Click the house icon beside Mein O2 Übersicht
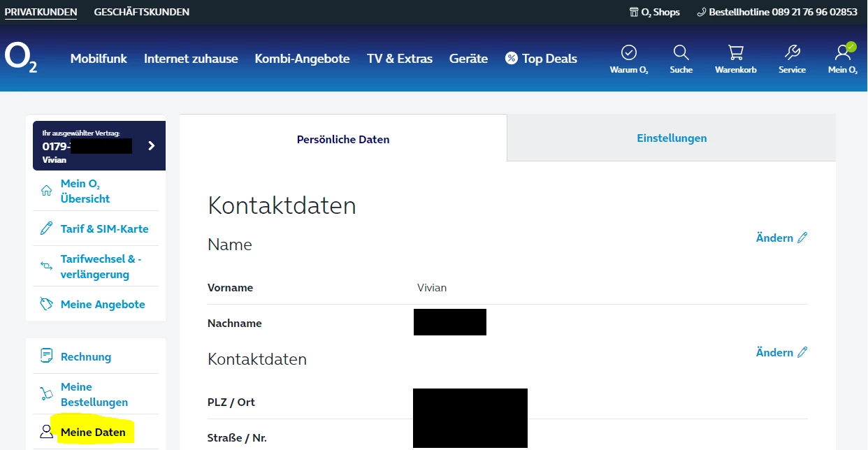 pos(47,191)
